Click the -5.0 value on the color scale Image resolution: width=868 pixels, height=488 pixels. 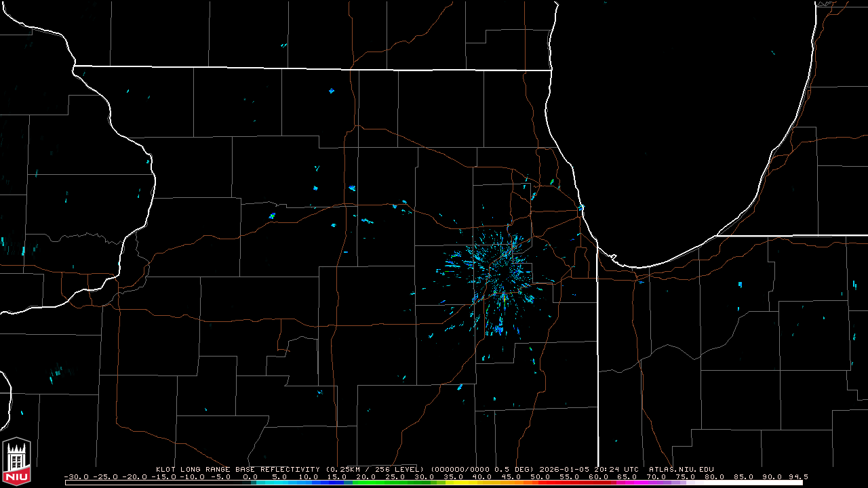(220, 476)
